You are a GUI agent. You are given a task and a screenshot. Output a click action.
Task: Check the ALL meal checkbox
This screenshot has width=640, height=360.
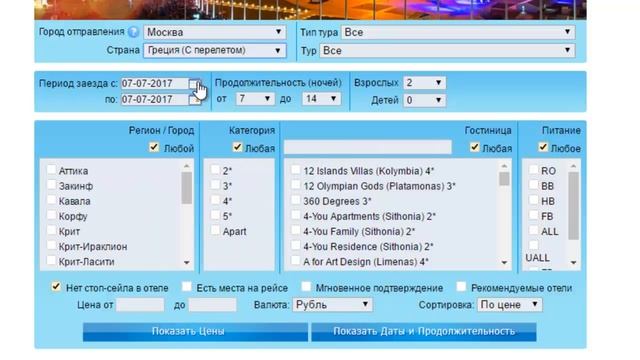[x=533, y=230]
